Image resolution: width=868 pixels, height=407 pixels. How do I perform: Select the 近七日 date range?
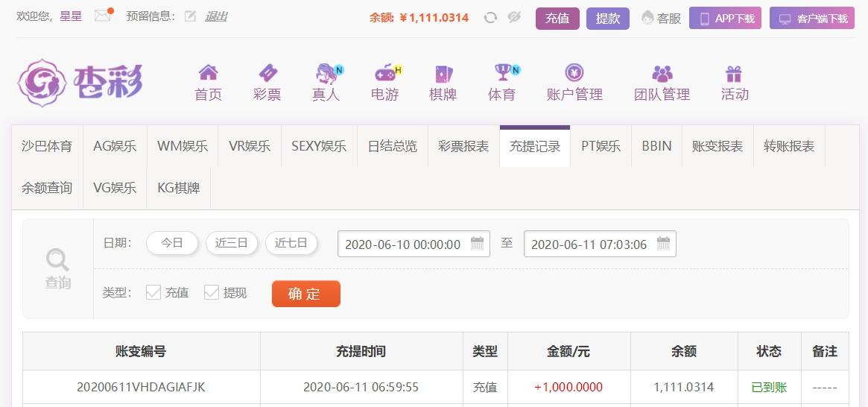(291, 243)
